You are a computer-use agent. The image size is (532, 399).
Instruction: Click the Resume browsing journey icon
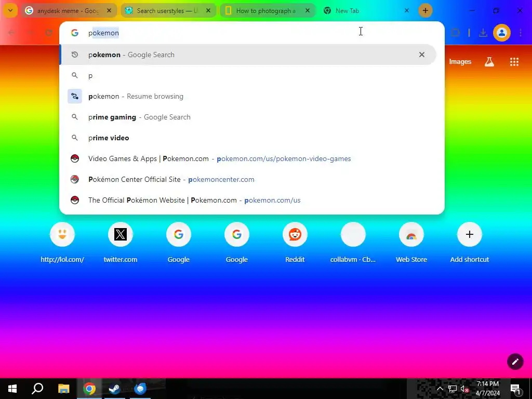pyautogui.click(x=75, y=96)
